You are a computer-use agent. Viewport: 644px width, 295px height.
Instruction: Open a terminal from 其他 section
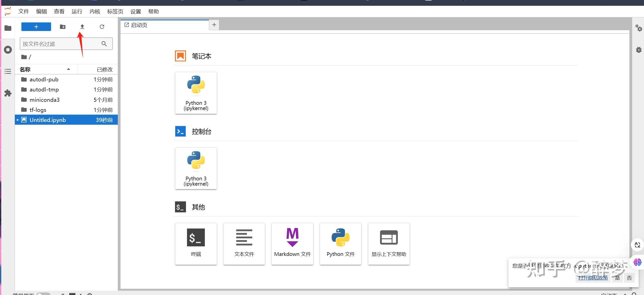[196, 244]
